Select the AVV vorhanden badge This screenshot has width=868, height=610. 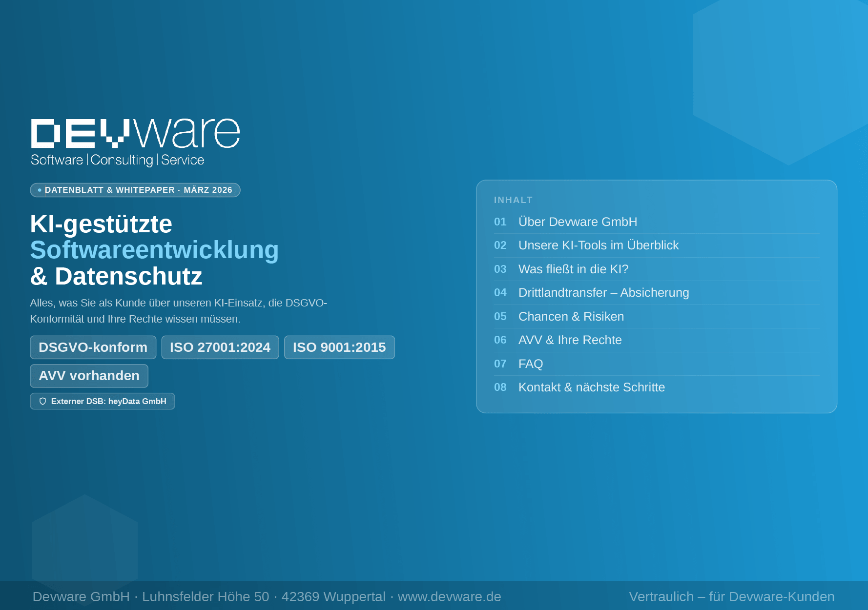point(89,376)
